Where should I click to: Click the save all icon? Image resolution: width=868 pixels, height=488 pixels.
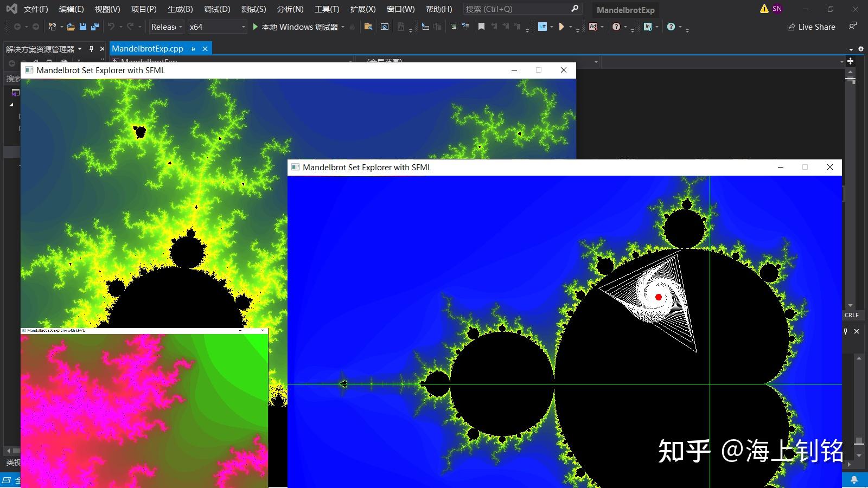[95, 27]
